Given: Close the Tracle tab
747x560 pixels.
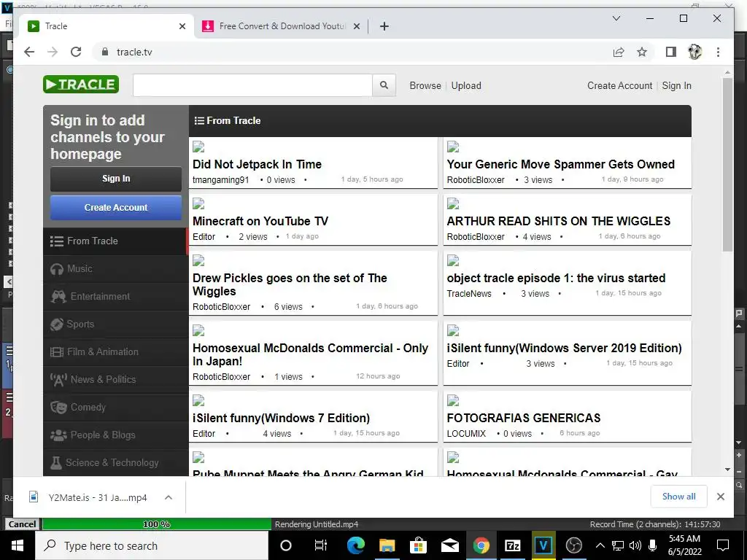Looking at the screenshot, I should pyautogui.click(x=182, y=26).
